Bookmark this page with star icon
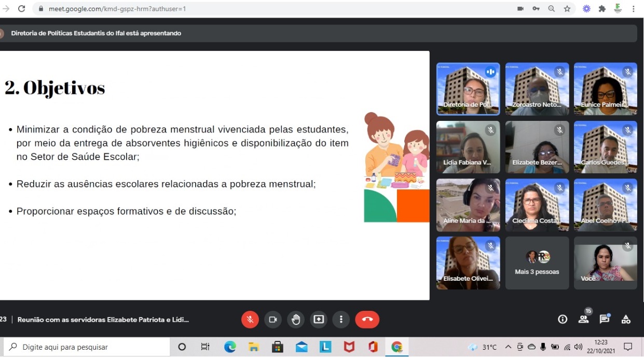Image resolution: width=644 pixels, height=357 pixels. pos(567,9)
